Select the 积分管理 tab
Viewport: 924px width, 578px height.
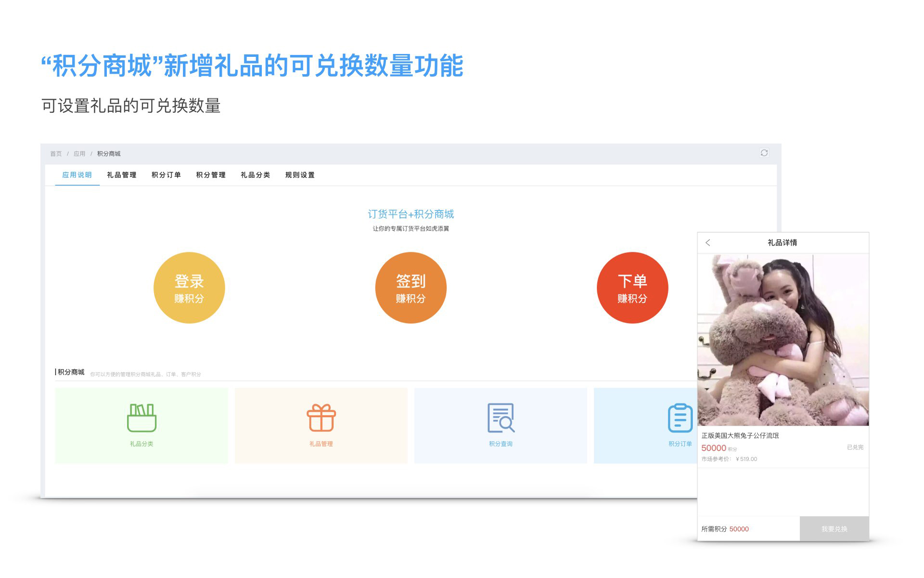pos(211,175)
